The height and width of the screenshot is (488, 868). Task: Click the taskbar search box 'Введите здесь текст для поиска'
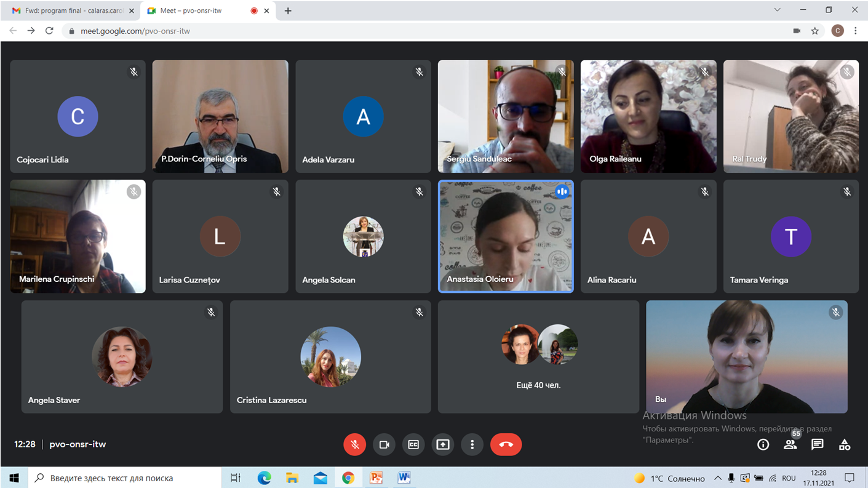(x=125, y=478)
